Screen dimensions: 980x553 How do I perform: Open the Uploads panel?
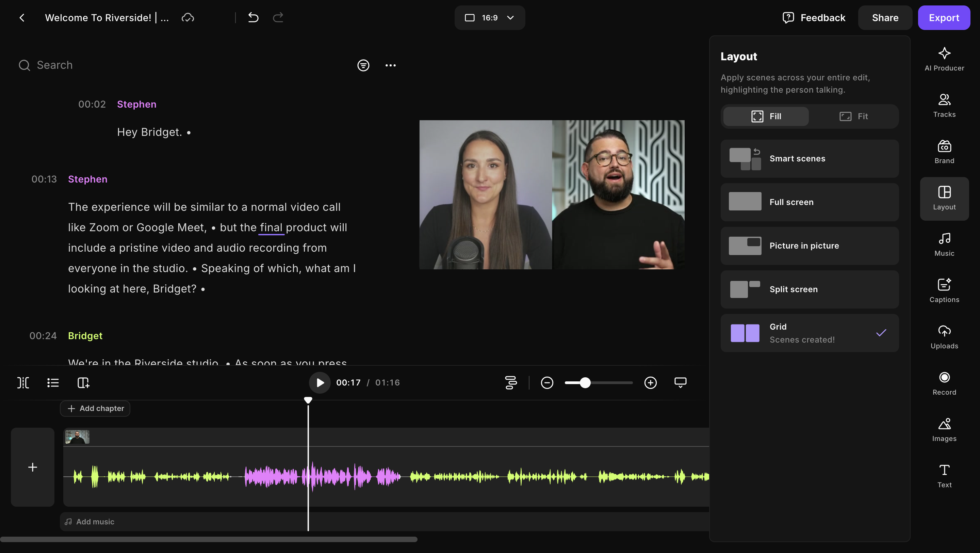pyautogui.click(x=944, y=337)
